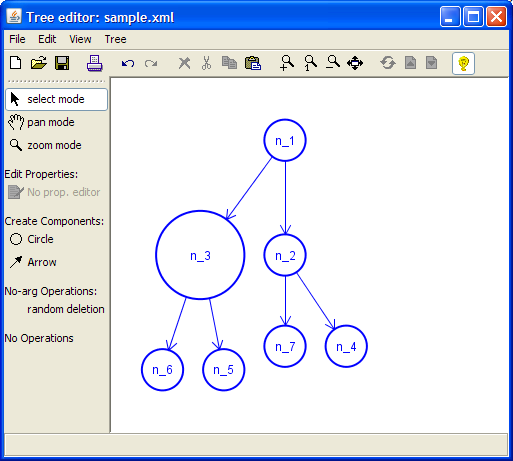Toggle the lightbulb hints button
This screenshot has width=513, height=461.
463,63
